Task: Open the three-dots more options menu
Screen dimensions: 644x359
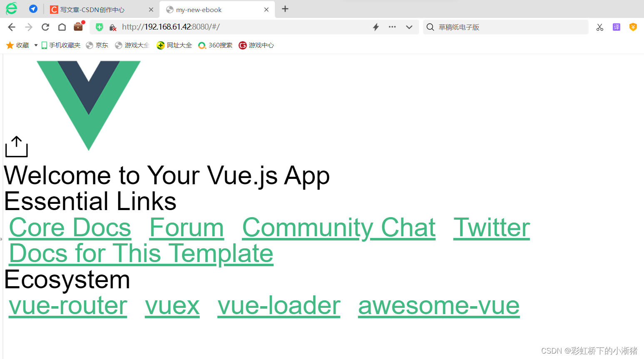Action: [392, 27]
